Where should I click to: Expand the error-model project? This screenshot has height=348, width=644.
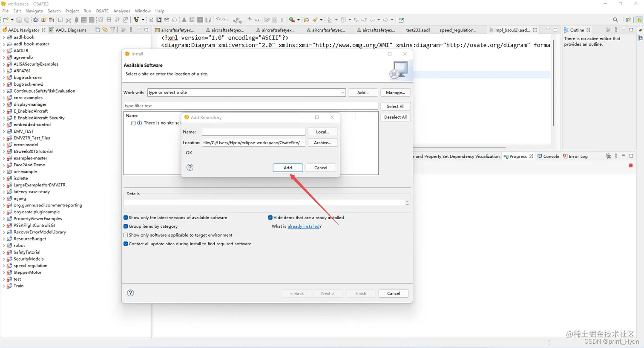(x=4, y=145)
